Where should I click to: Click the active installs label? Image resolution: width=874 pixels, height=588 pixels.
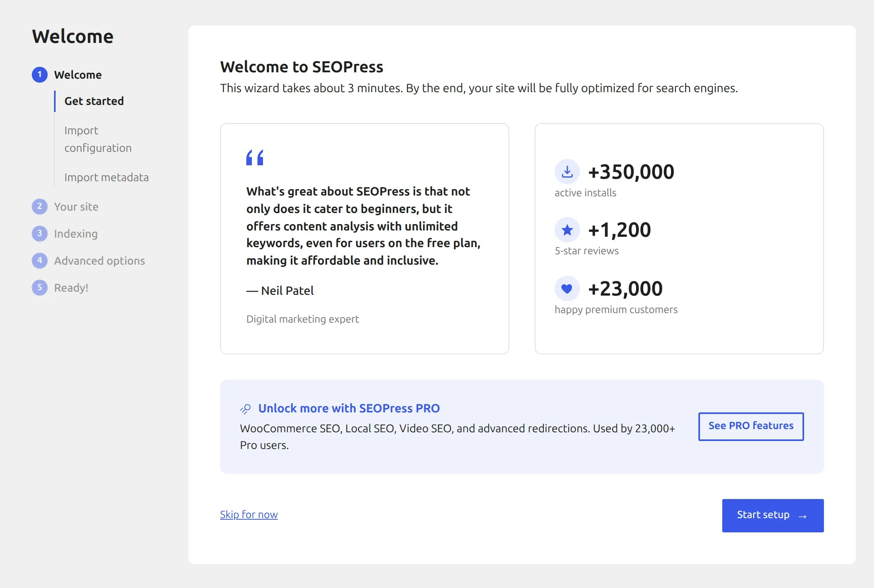[x=585, y=193]
